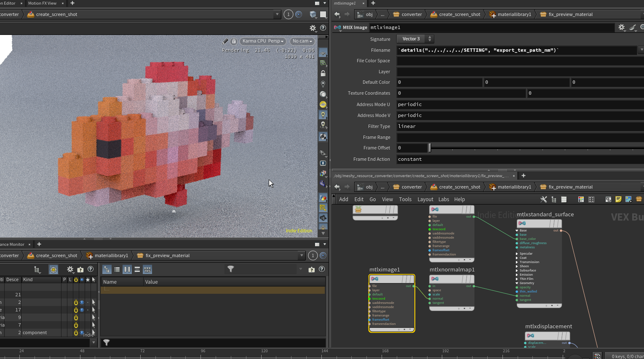Open viewport help question mark icon

click(323, 28)
